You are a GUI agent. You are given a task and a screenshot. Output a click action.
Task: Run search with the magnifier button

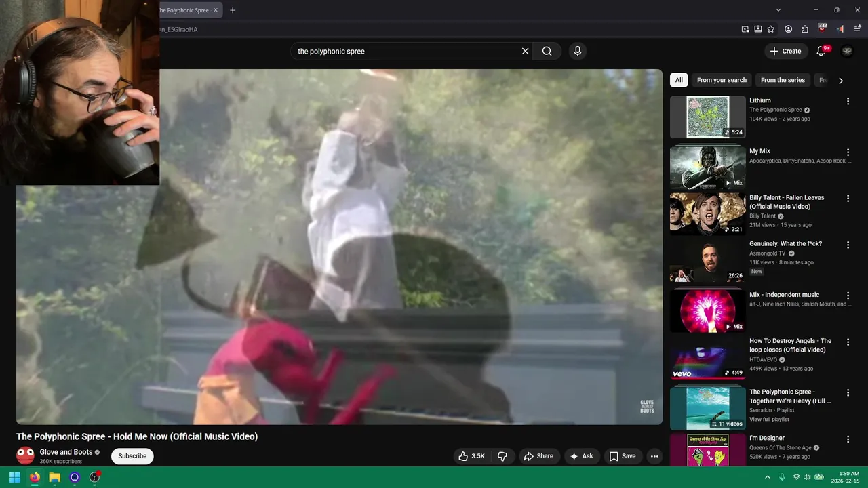coord(547,51)
